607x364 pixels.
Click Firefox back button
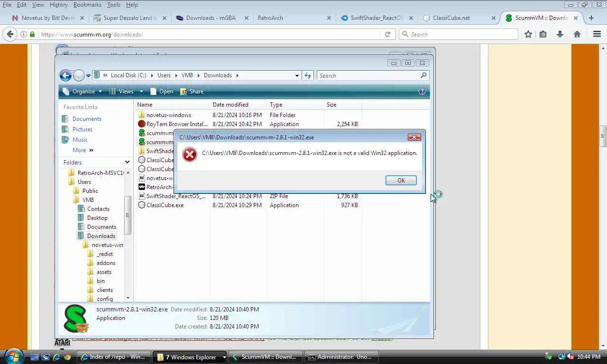(9, 34)
